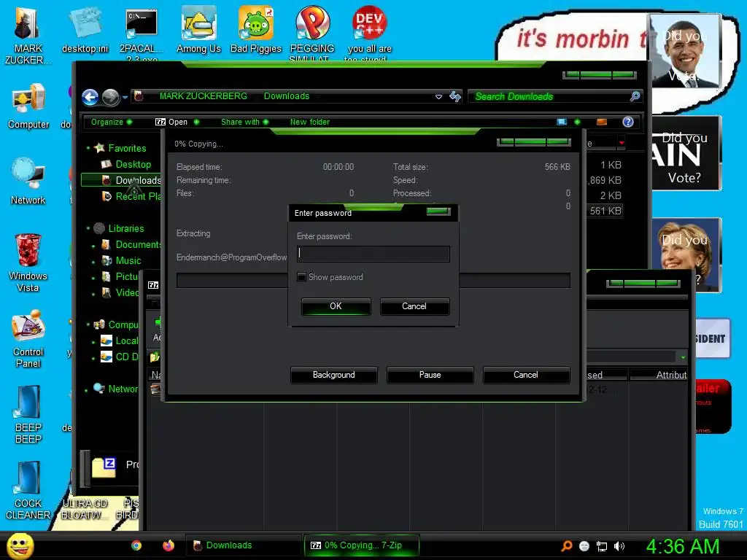747x560 pixels.
Task: Enable the Show password checkbox
Action: [x=301, y=276]
